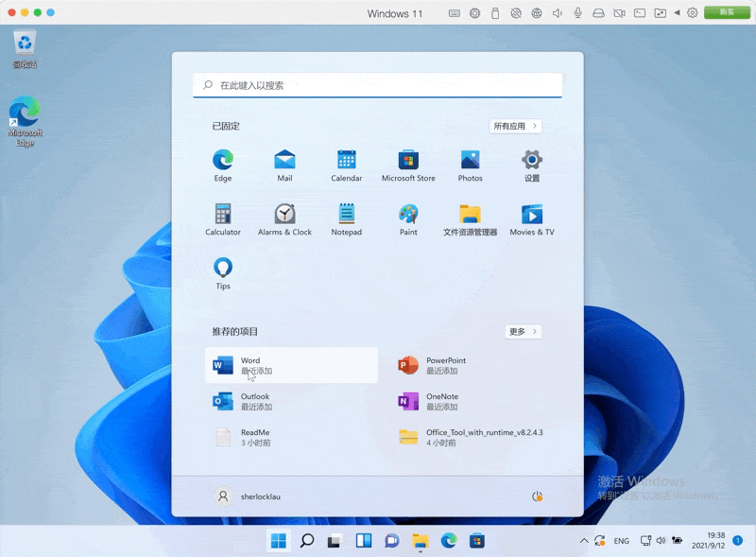
Task: Click the tray volume speaker icon
Action: point(661,541)
